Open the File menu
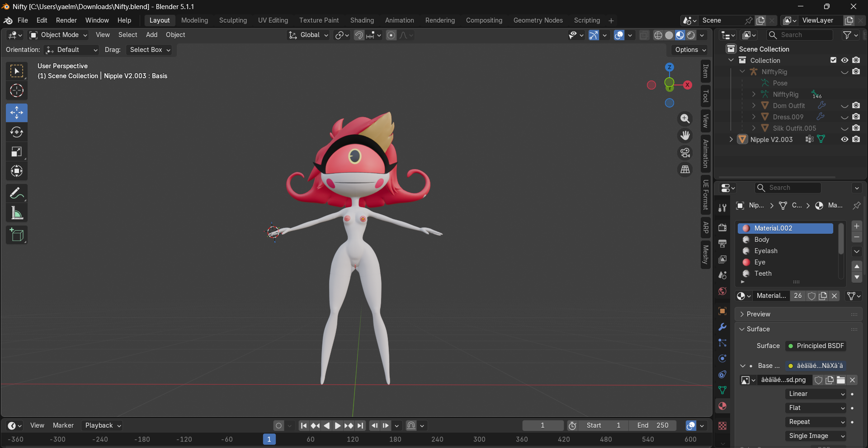Screen dimensions: 868x448 coord(23,20)
